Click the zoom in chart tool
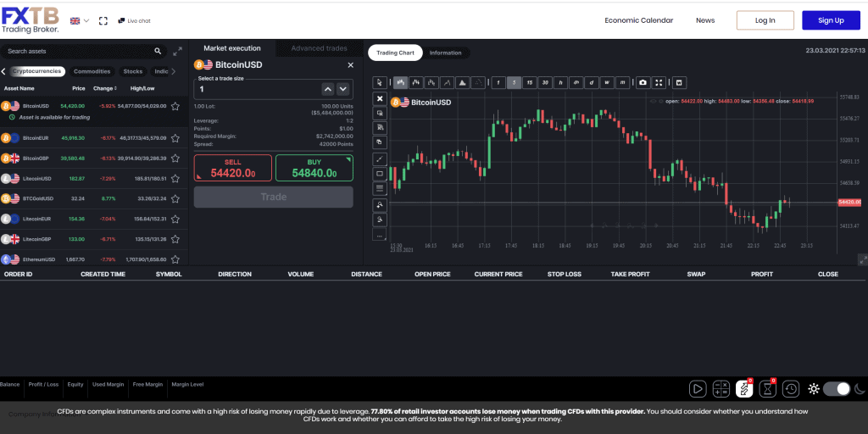 (379, 204)
